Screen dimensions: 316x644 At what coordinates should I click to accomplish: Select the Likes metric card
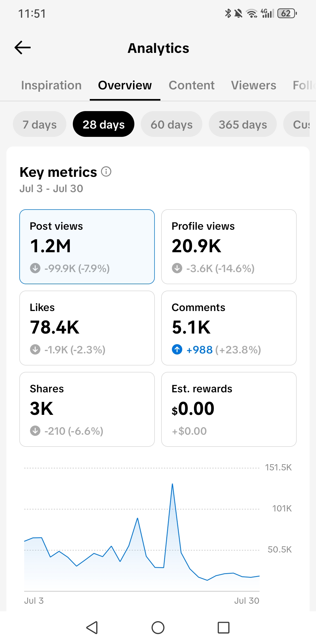[x=87, y=328]
